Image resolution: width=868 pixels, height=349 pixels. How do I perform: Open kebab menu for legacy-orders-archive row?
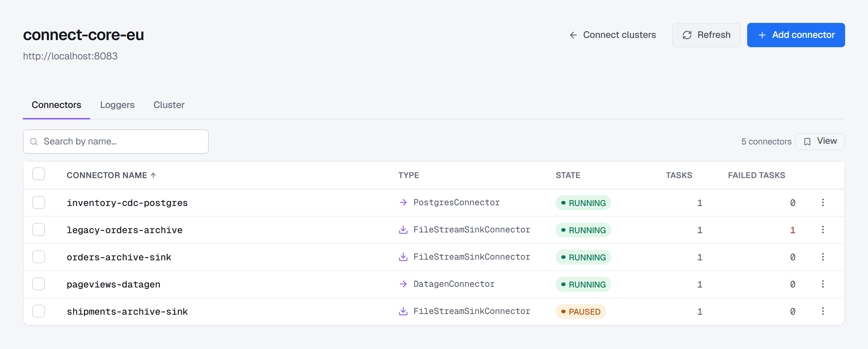823,230
